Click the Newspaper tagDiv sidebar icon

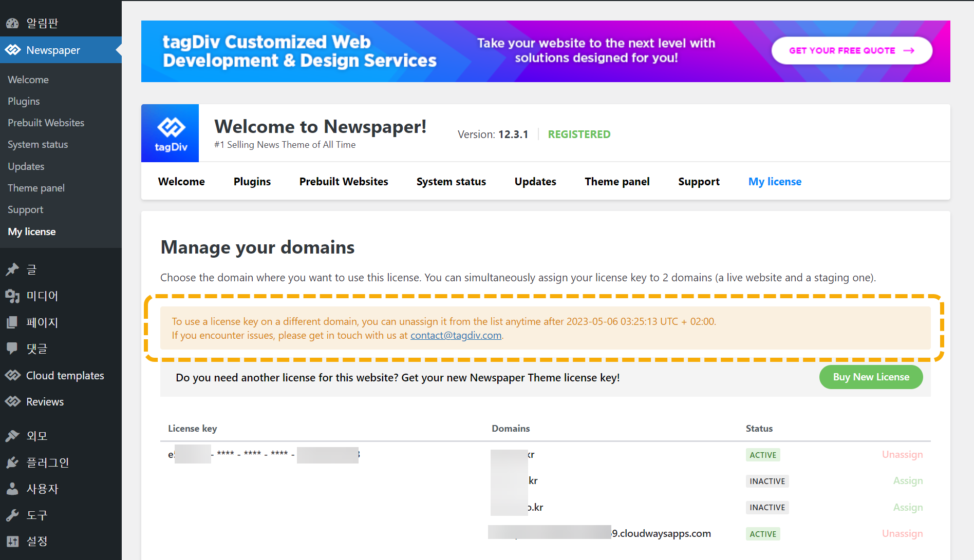click(12, 50)
